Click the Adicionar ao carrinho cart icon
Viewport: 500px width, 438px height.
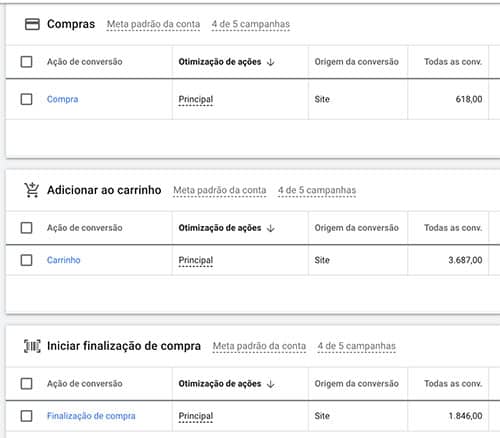coord(32,190)
